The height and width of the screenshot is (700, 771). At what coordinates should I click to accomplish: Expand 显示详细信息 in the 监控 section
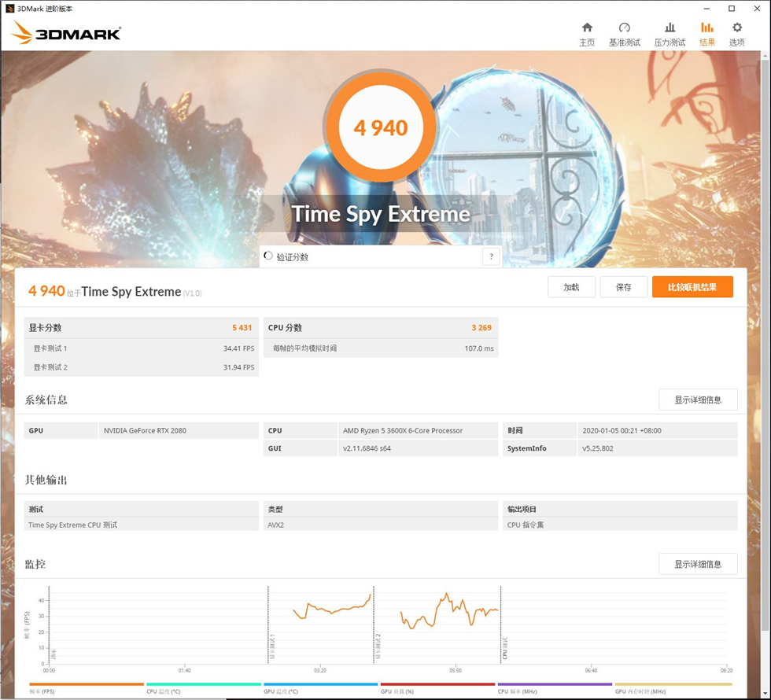tap(698, 564)
